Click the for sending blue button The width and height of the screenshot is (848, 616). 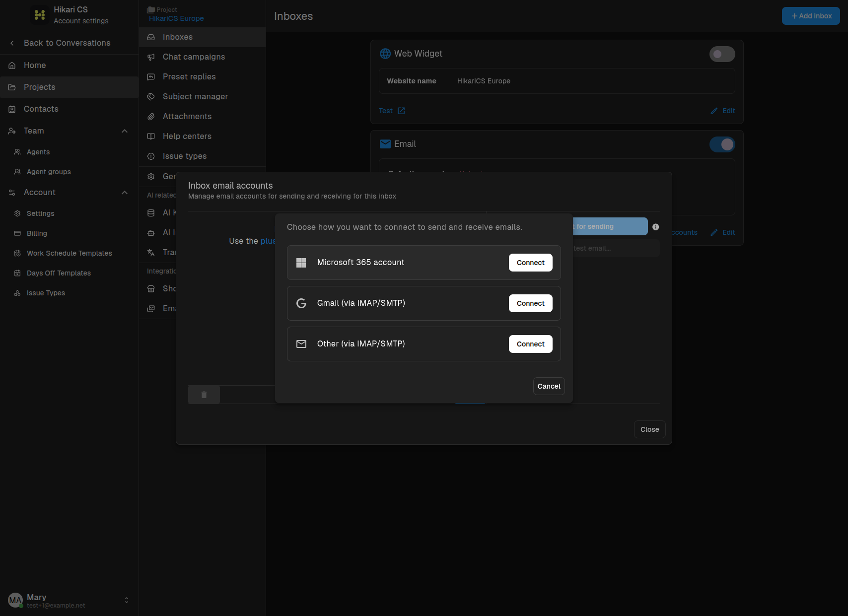(610, 226)
